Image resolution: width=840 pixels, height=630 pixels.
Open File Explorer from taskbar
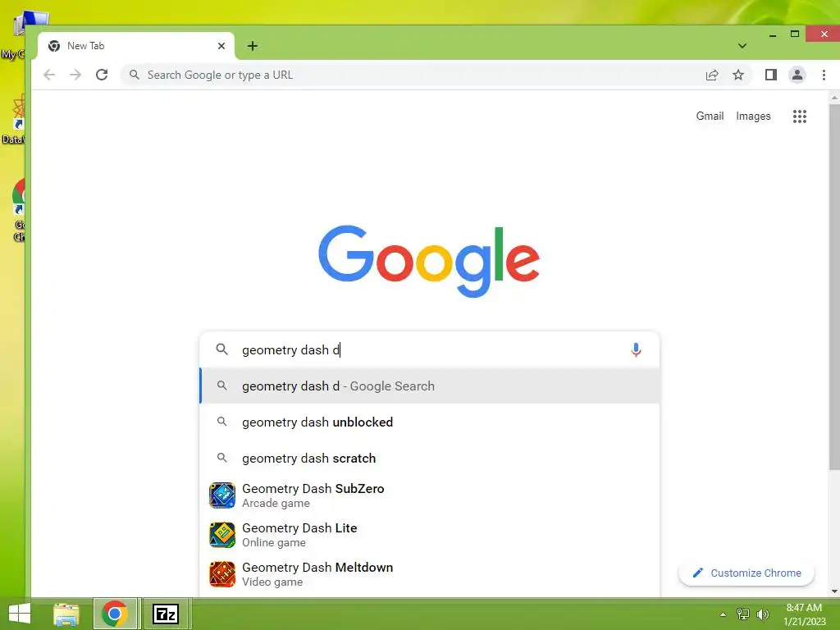click(66, 614)
